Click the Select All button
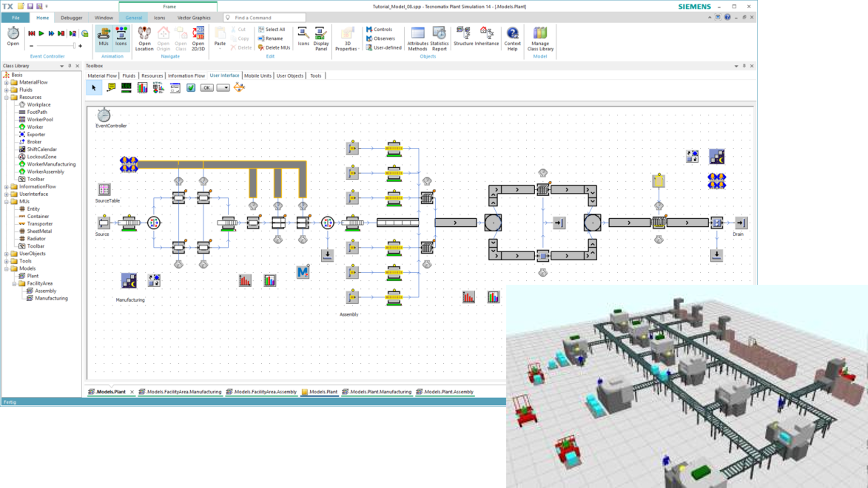Viewport: 868px width, 488px height. [272, 29]
